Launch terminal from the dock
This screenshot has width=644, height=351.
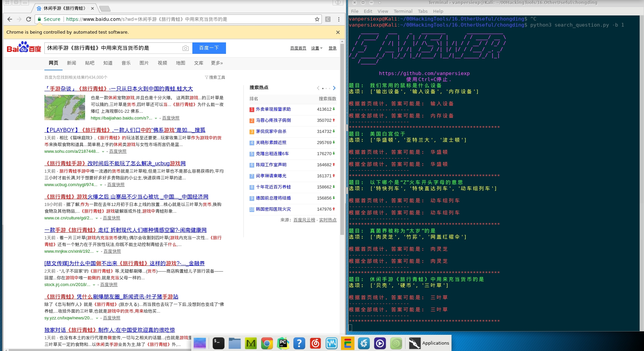(x=218, y=343)
